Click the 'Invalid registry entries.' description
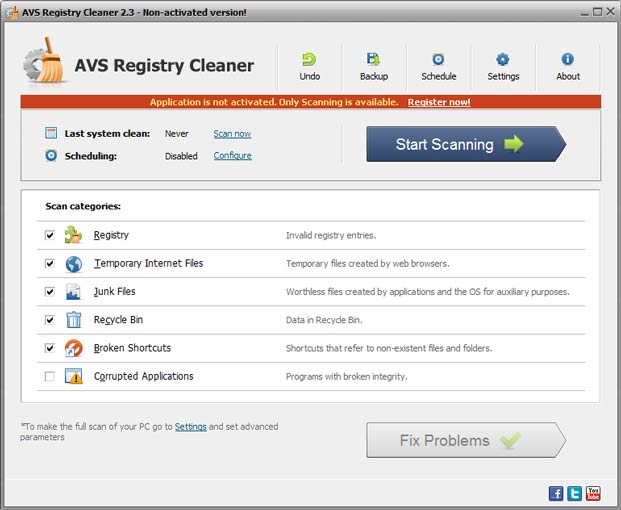This screenshot has width=621, height=510. 331,236
